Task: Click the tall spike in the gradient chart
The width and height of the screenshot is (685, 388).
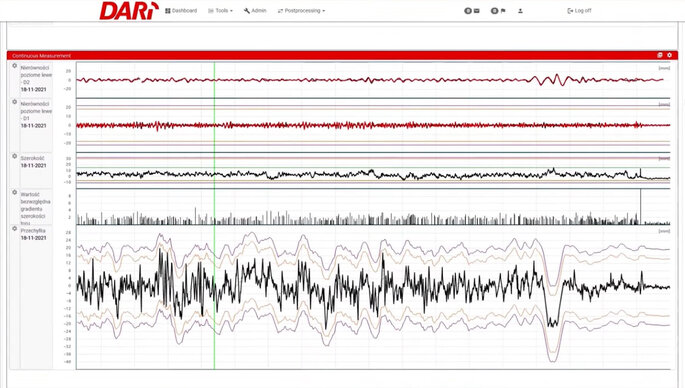Action: pyautogui.click(x=640, y=206)
